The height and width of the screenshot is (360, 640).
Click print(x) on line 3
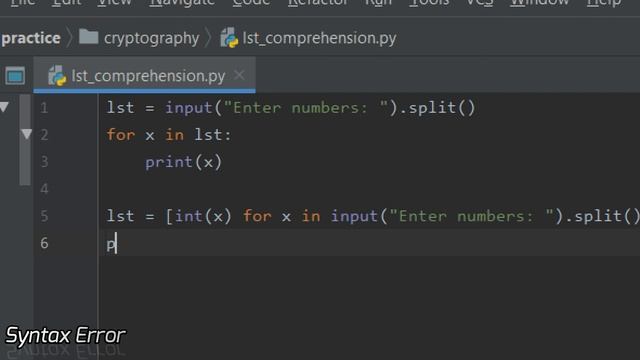click(184, 162)
